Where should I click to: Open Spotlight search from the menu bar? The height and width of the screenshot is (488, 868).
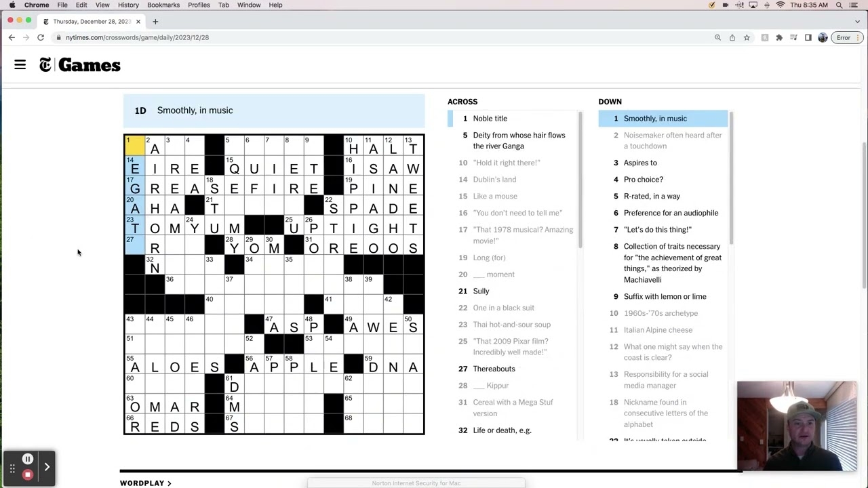click(x=839, y=5)
